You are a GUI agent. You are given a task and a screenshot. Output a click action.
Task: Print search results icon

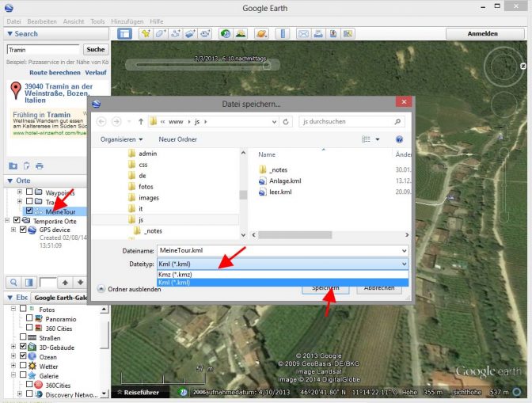pyautogui.click(x=40, y=166)
